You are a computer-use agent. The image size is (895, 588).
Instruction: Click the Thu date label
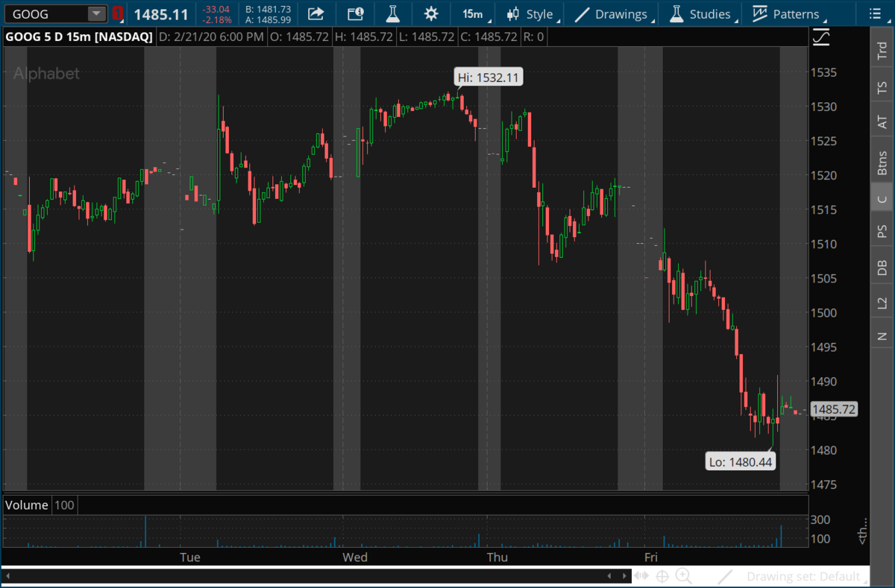[497, 557]
